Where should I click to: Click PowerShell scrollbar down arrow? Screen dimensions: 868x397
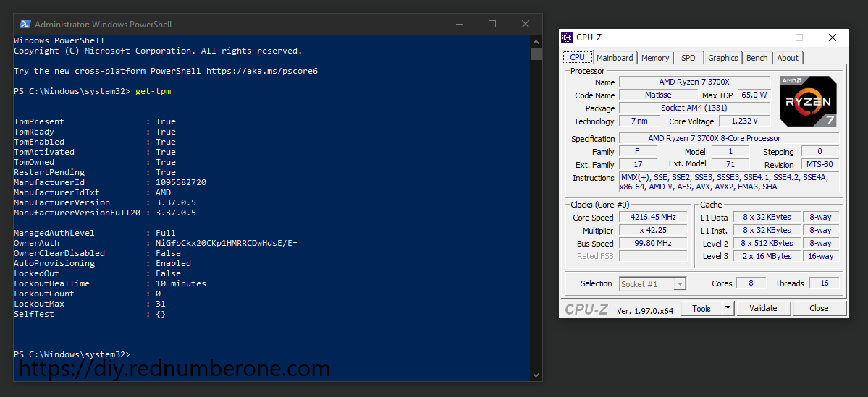535,375
